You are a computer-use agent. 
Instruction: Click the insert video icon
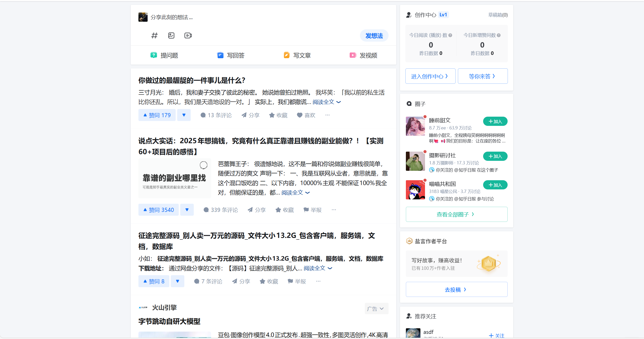tap(188, 35)
